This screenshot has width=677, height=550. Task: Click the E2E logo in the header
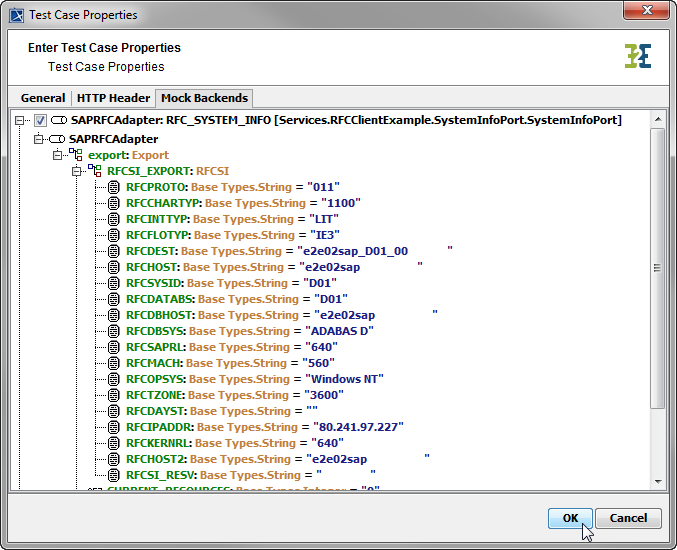click(x=637, y=56)
